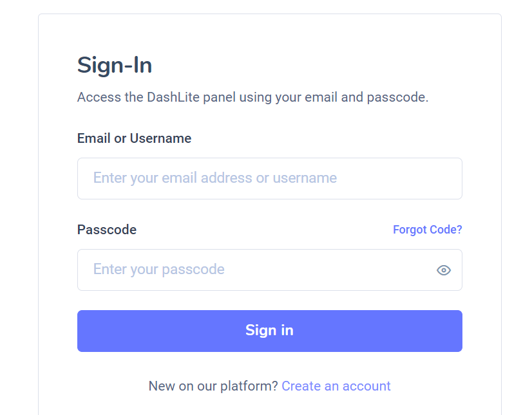Screen dimensions: 532x415
Task: Click the 'New on our platform?' text
Action: [213, 386]
